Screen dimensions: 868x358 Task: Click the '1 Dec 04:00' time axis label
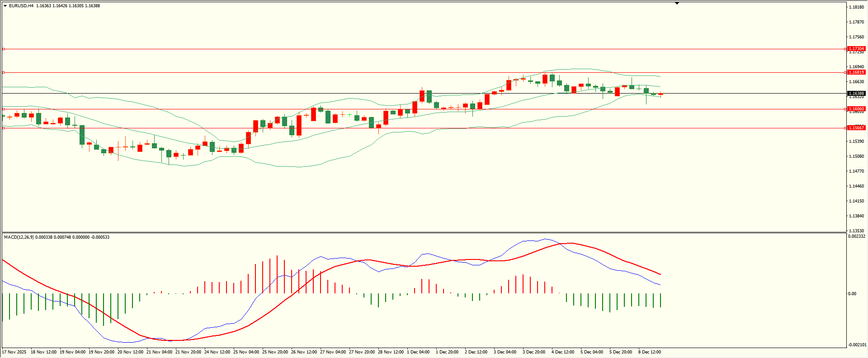coord(418,352)
